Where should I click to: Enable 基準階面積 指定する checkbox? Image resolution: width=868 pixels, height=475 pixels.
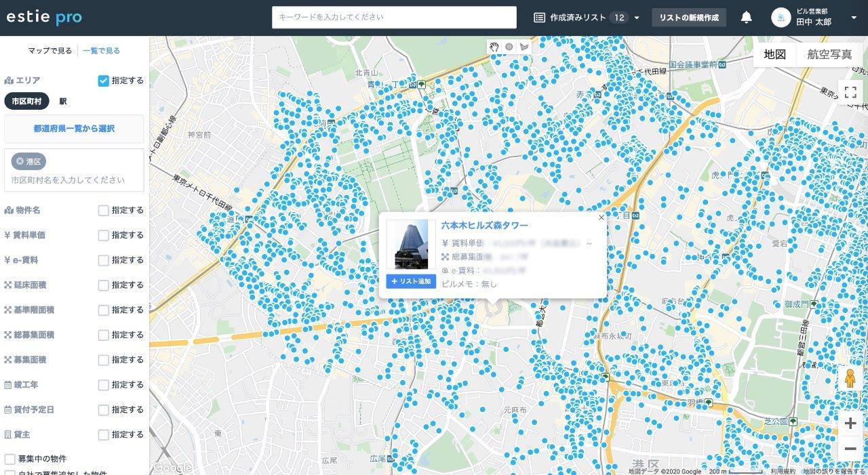click(x=103, y=310)
